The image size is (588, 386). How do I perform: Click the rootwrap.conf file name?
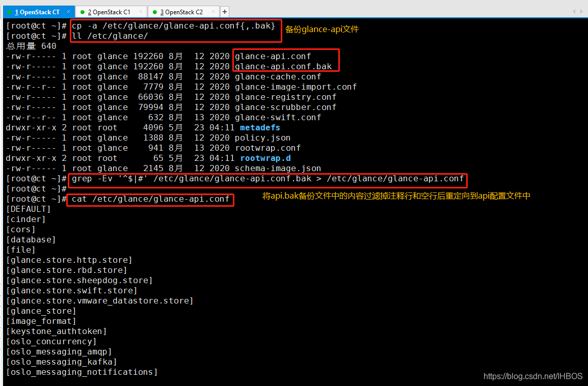pyautogui.click(x=268, y=148)
